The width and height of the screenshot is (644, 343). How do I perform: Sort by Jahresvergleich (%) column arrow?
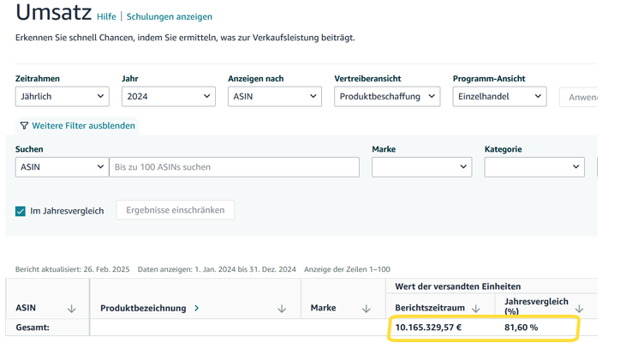[x=580, y=309]
